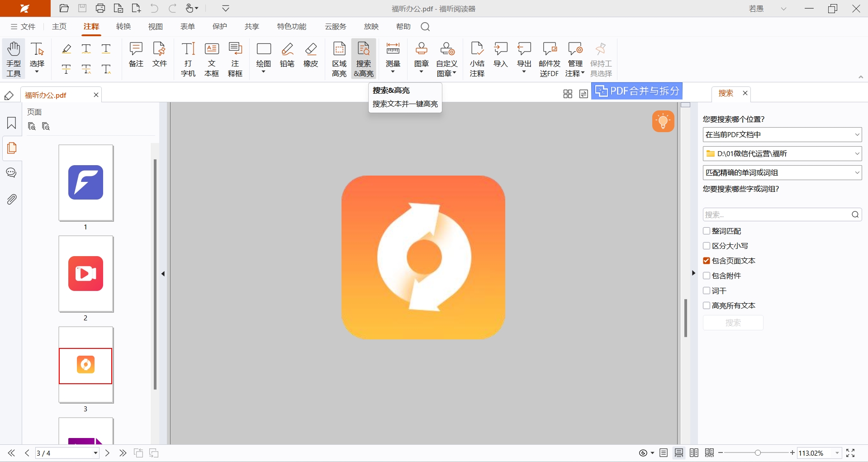868x462 pixels.
Task: Select the 注释框 callout tool
Action: pyautogui.click(x=235, y=59)
